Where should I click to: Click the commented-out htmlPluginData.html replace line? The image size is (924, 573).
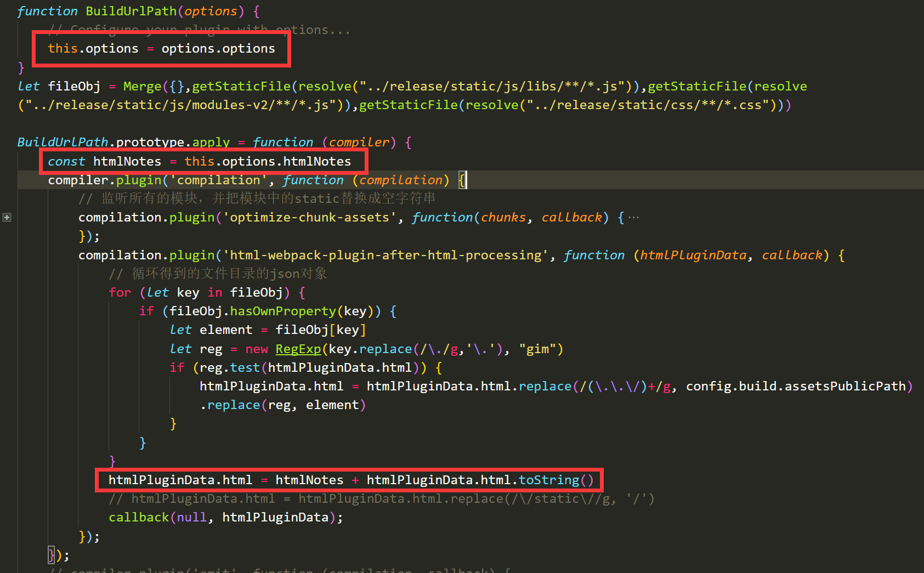tap(381, 498)
